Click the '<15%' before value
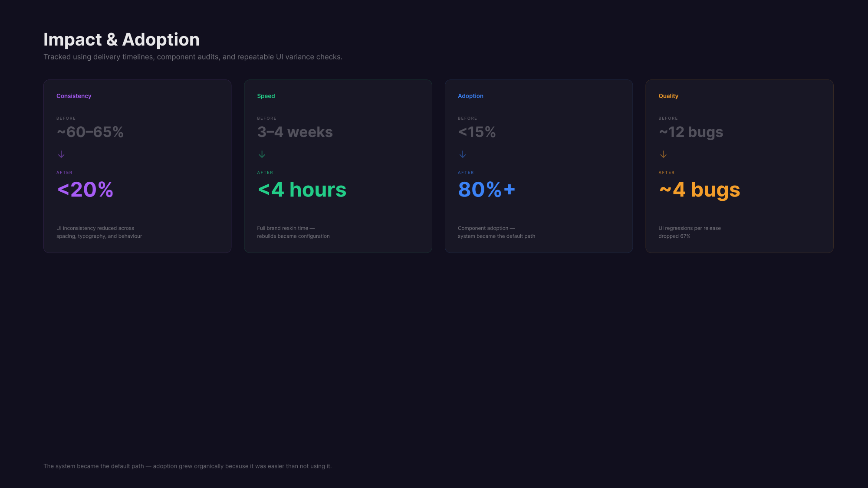The width and height of the screenshot is (868, 488). point(477,132)
